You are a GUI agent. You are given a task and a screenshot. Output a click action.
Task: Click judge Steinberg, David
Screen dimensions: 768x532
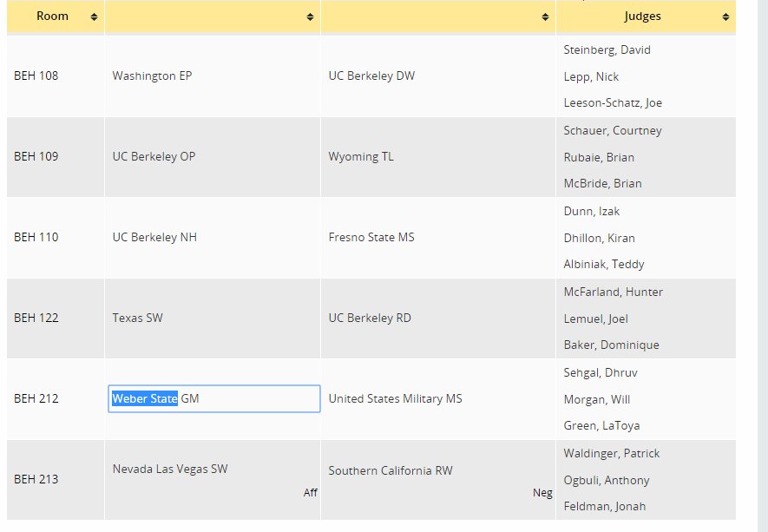pyautogui.click(x=607, y=50)
